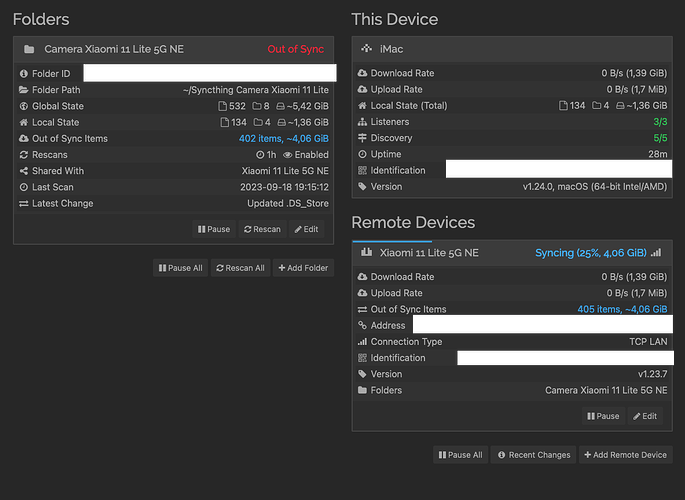
Task: Click Add Remote Device button
Action: (626, 455)
